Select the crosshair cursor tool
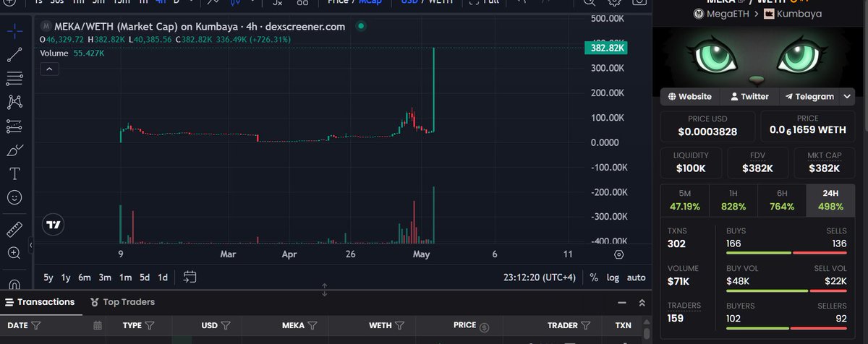The image size is (868, 344). point(15,31)
